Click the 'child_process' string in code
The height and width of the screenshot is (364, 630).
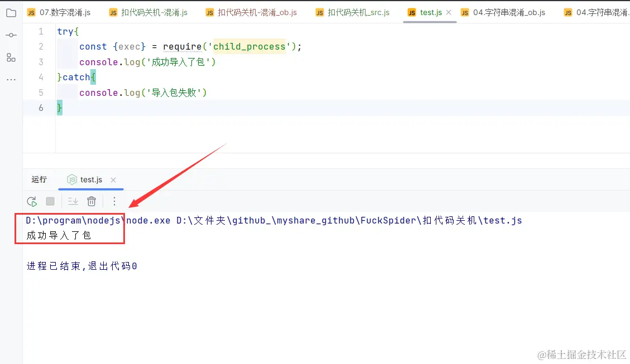pos(249,47)
